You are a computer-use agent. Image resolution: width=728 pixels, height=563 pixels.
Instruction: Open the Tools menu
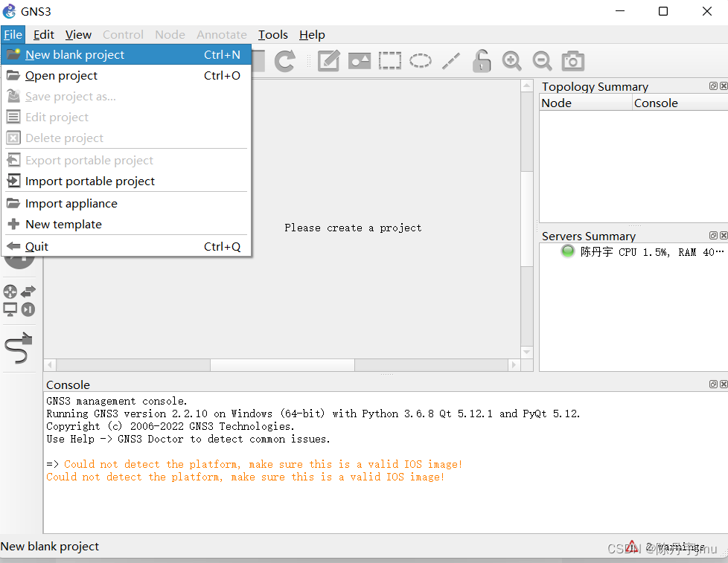273,35
